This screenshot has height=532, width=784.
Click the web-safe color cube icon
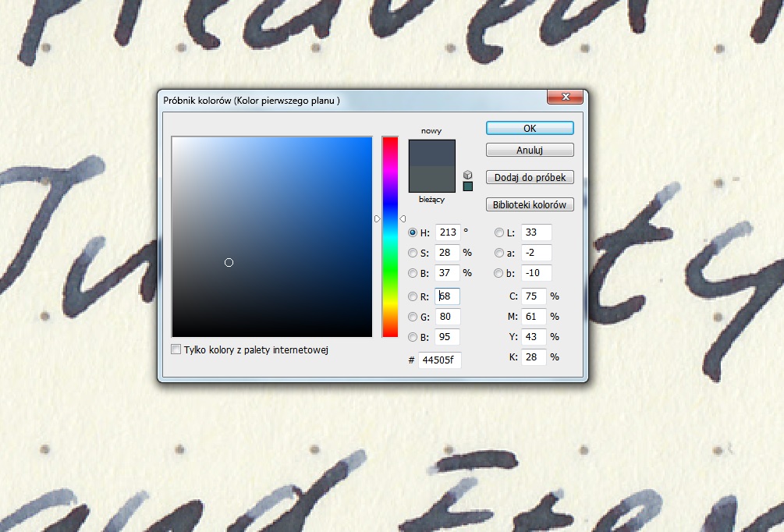pos(468,174)
